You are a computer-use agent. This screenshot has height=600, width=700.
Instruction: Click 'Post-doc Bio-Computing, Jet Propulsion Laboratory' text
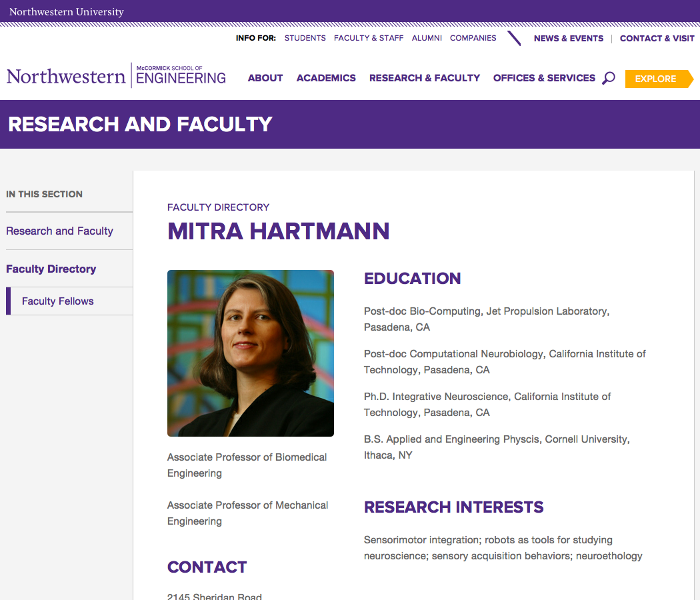(487, 319)
